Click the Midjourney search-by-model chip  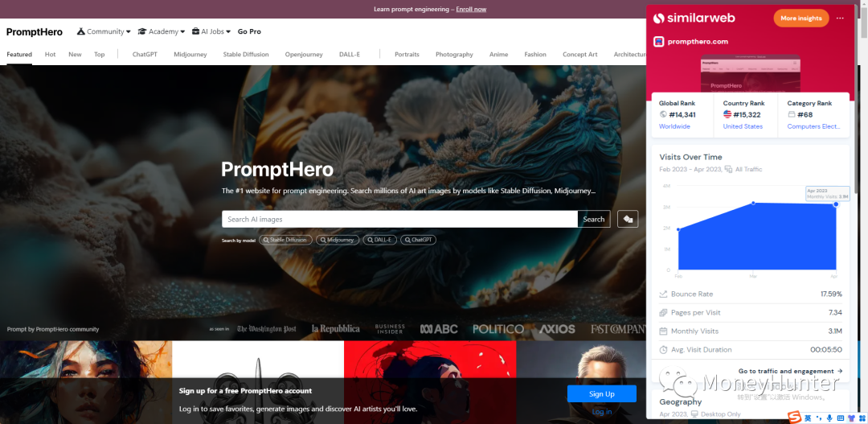(338, 240)
